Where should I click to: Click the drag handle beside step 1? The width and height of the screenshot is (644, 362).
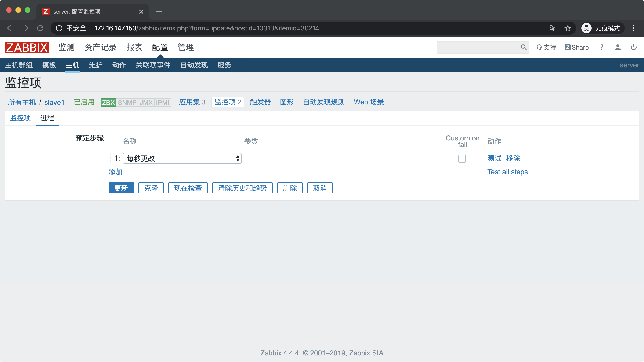point(110,158)
